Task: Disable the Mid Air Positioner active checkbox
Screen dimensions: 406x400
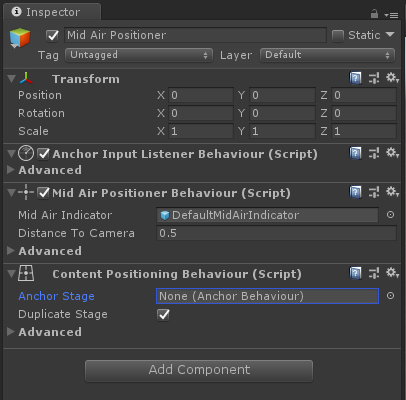Action: tap(52, 35)
